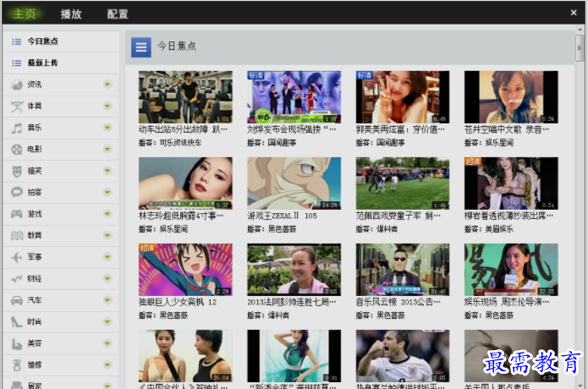Viewport: 588px width, 389px height.
Task: Click uploader 爆料者 under 范佩西 video
Action: coord(387,229)
